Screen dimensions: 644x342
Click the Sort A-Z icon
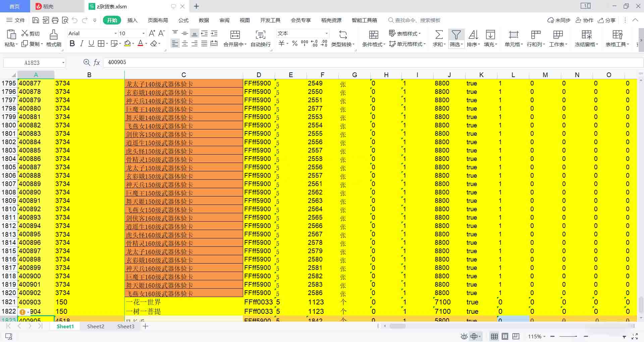(473, 35)
